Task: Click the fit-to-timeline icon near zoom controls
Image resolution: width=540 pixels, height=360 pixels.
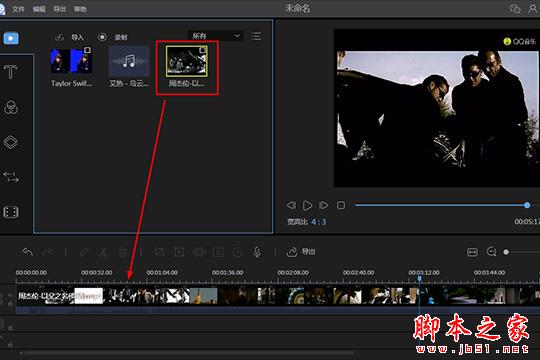Action: pos(472,252)
